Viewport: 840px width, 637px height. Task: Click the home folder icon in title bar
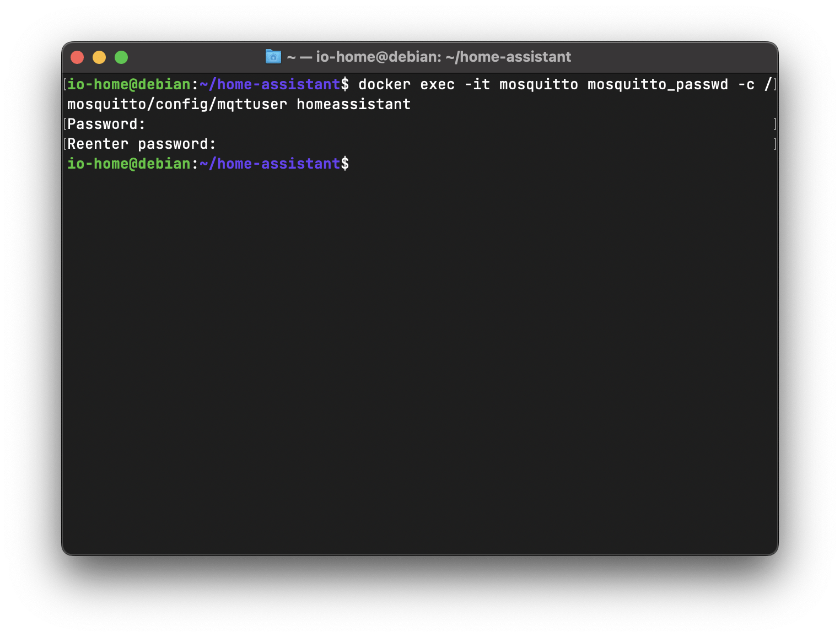pyautogui.click(x=273, y=57)
